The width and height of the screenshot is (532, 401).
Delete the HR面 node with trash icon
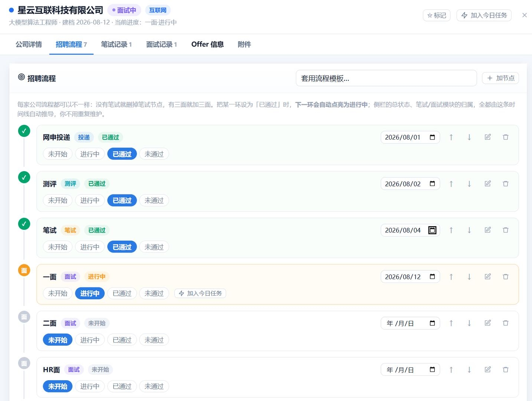tap(506, 369)
